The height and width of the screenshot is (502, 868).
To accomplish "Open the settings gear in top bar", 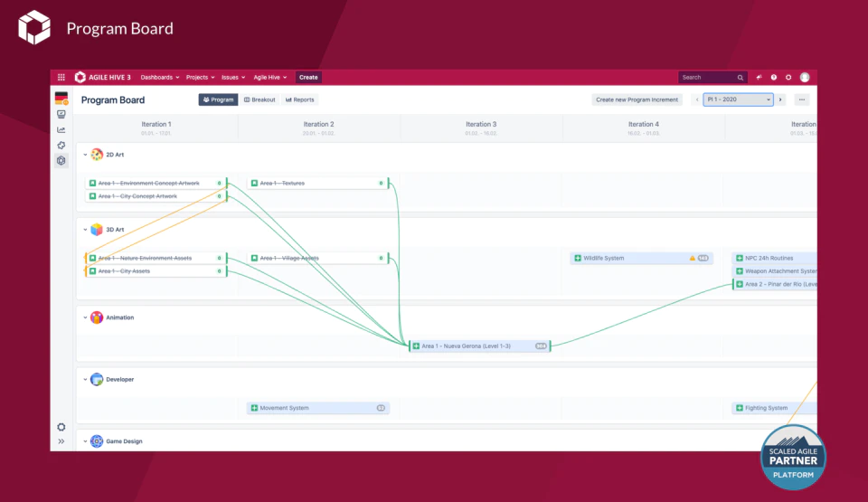I will [x=788, y=78].
